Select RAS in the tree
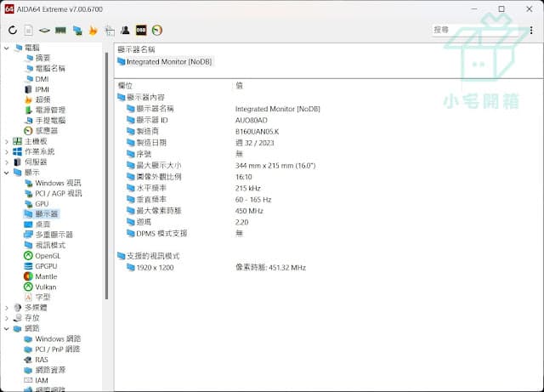 (x=42, y=360)
